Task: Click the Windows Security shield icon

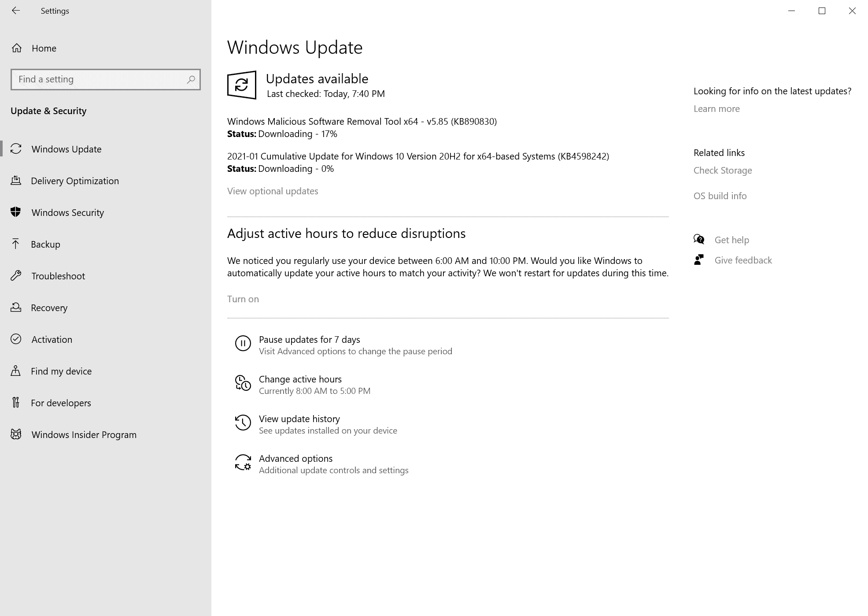Action: pos(17,212)
